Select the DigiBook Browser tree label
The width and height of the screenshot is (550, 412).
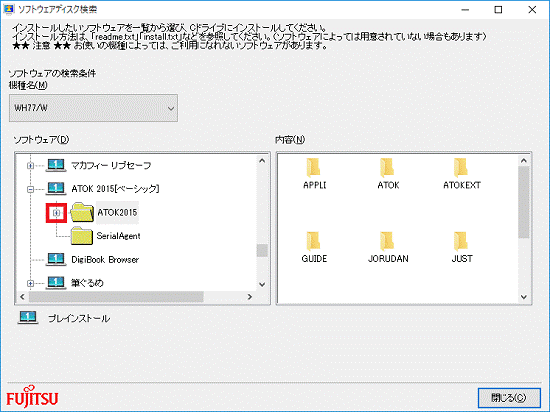click(x=105, y=259)
